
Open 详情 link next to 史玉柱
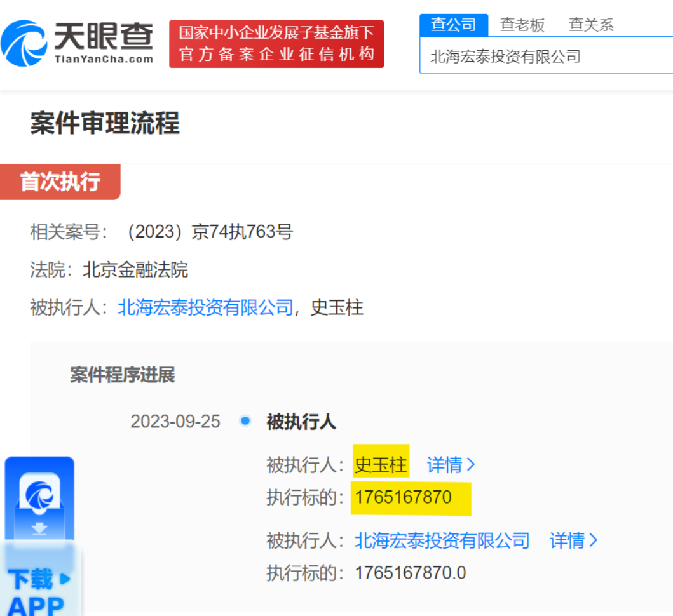(x=451, y=465)
